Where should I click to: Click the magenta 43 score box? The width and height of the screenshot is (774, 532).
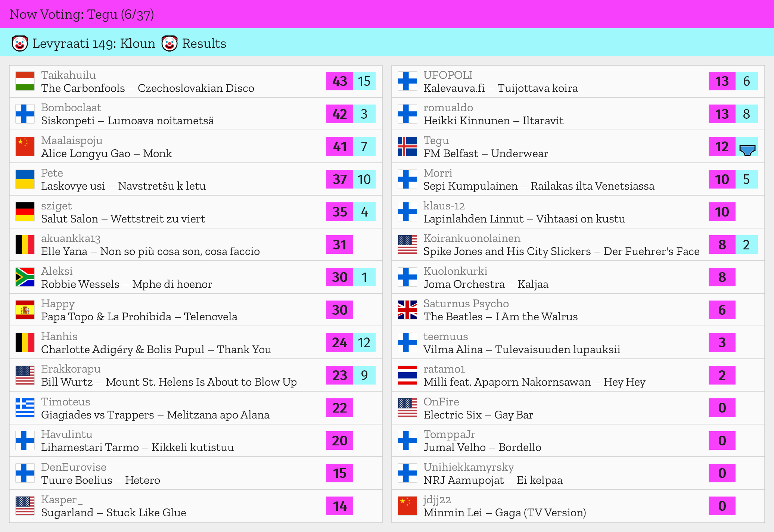(x=340, y=81)
